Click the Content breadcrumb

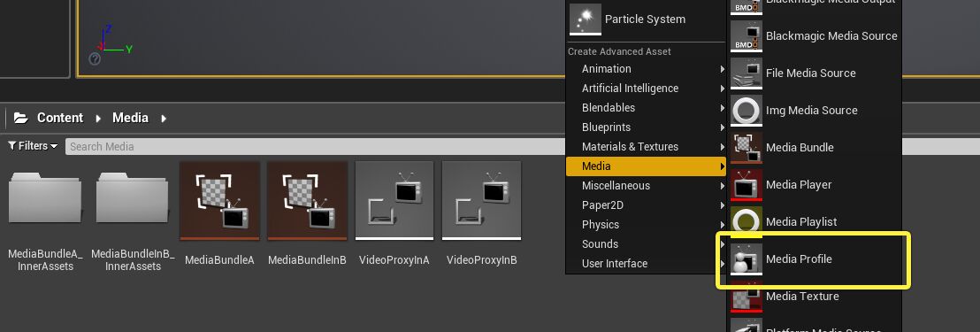click(x=60, y=118)
